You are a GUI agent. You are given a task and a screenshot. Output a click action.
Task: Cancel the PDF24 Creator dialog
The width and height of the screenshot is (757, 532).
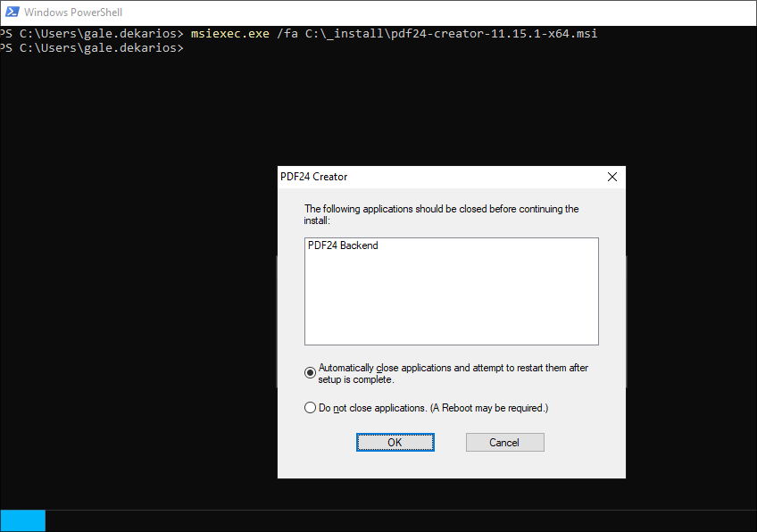click(x=504, y=442)
